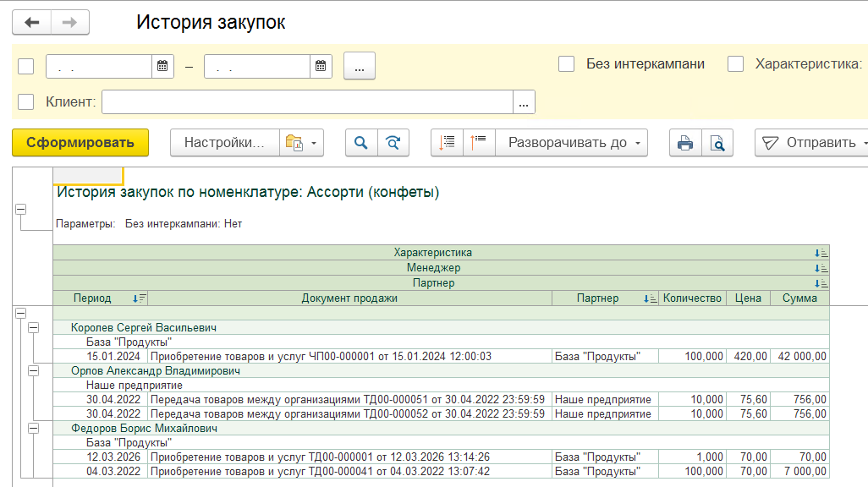Viewport: 868px width, 487px height.
Task: Click the Сформировать button
Action: [x=80, y=143]
